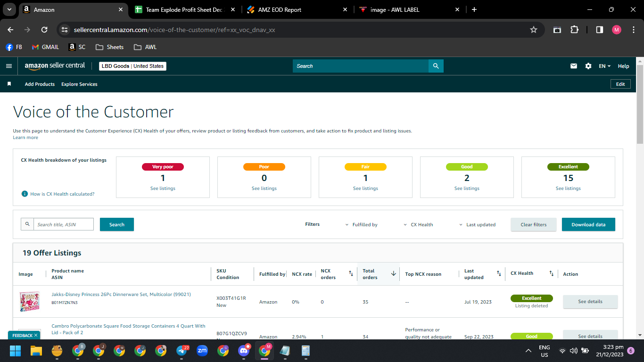Switch to the AMZ EOD Report tab
The width and height of the screenshot is (644, 362).
[x=297, y=9]
